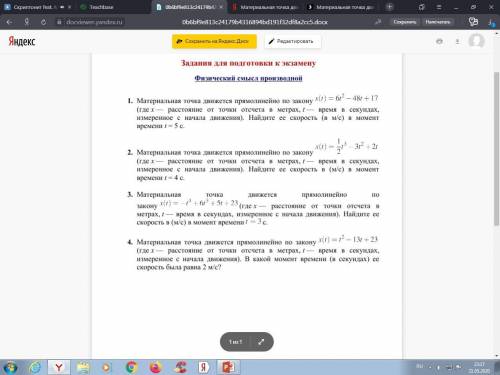Go back using the browser back arrow
500x375 pixels.
click(9, 22)
